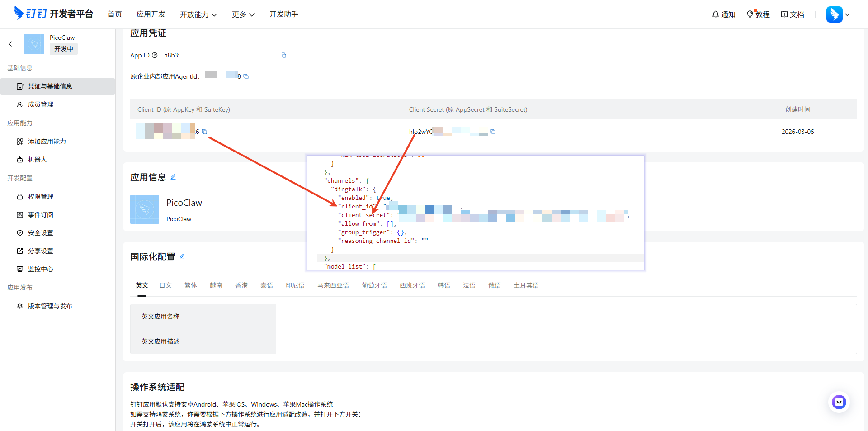Open 通知 notifications

pos(724,14)
